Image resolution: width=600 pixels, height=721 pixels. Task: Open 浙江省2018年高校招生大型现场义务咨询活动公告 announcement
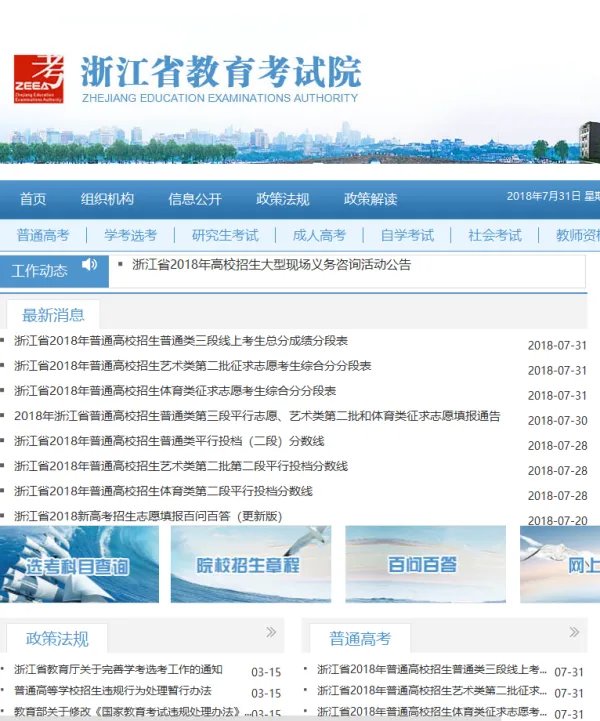pyautogui.click(x=272, y=265)
